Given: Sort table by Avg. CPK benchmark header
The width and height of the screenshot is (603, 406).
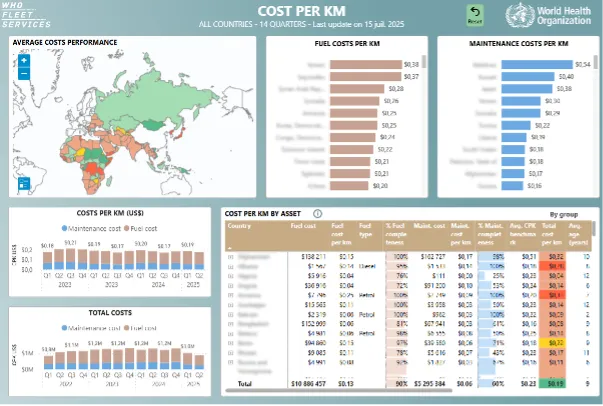Looking at the screenshot, I should (523, 234).
